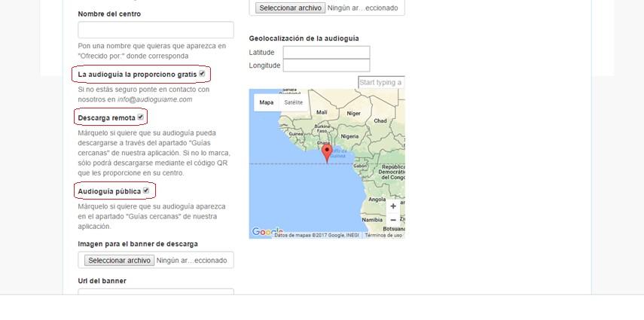Click the red location marker on the map
The width and height of the screenshot is (644, 320).
click(x=326, y=153)
